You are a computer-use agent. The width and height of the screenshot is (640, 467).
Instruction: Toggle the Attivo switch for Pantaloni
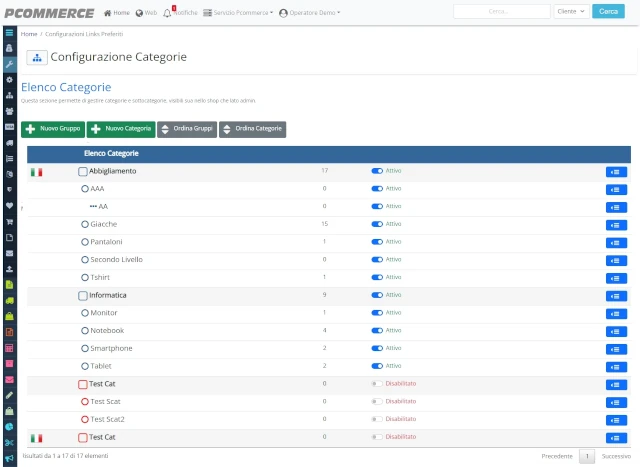(377, 242)
